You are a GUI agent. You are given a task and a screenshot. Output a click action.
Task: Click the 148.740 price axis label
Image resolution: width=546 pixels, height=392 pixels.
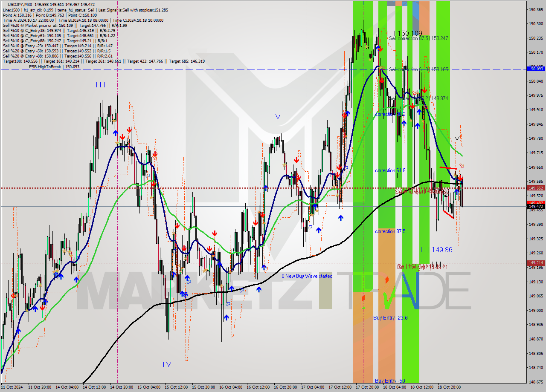[x=536, y=368]
